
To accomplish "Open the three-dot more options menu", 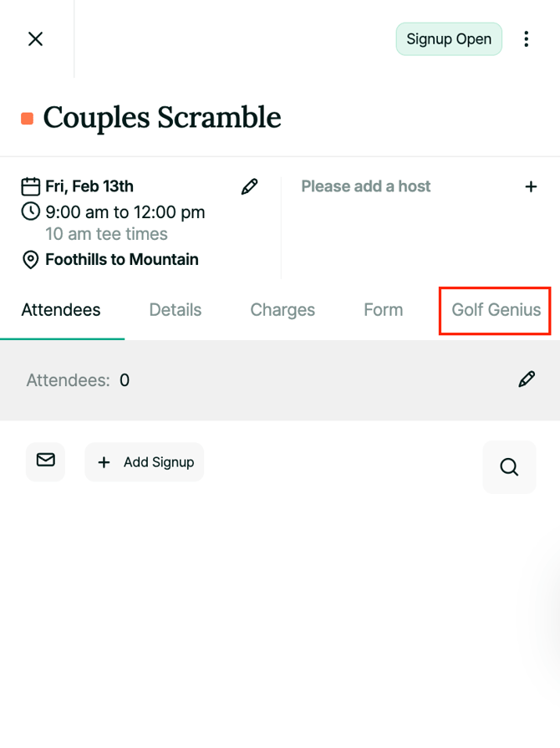I will pos(526,39).
